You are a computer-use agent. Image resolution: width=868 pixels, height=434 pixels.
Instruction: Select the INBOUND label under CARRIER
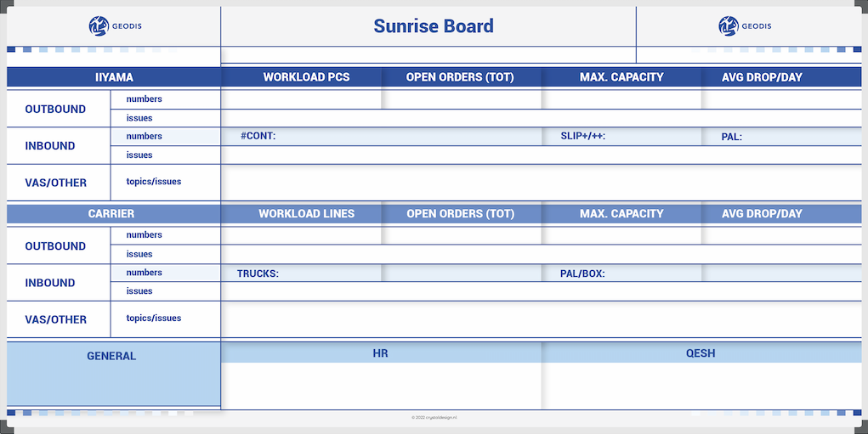click(50, 283)
